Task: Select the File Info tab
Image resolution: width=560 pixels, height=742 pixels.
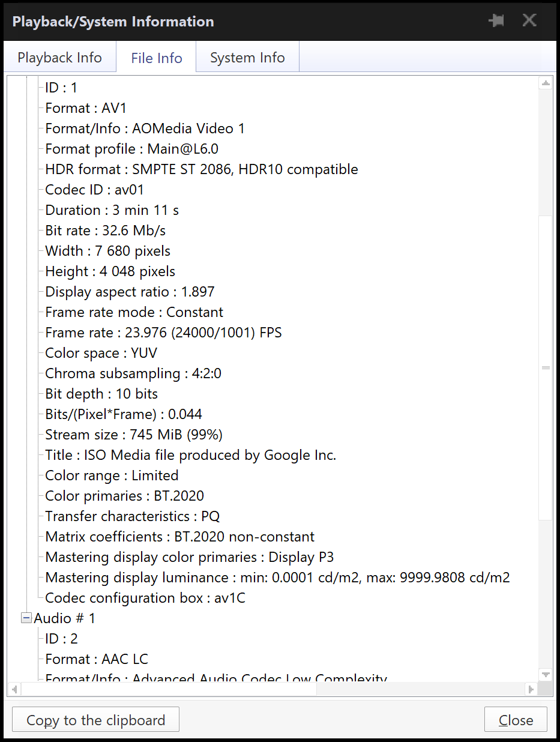Action: coord(156,58)
